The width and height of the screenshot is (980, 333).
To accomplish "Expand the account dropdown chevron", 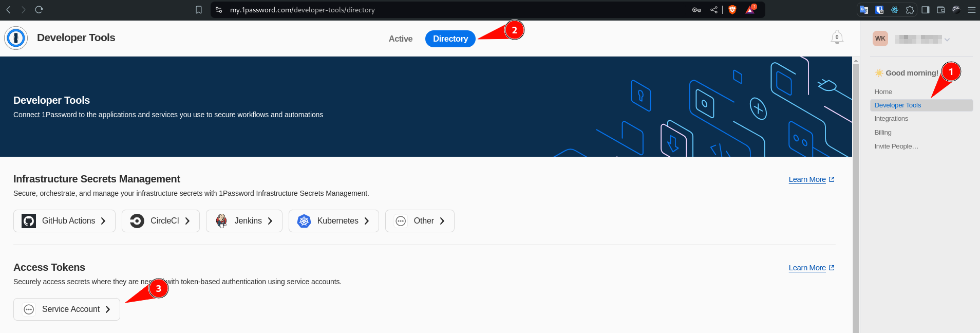I will 947,40.
